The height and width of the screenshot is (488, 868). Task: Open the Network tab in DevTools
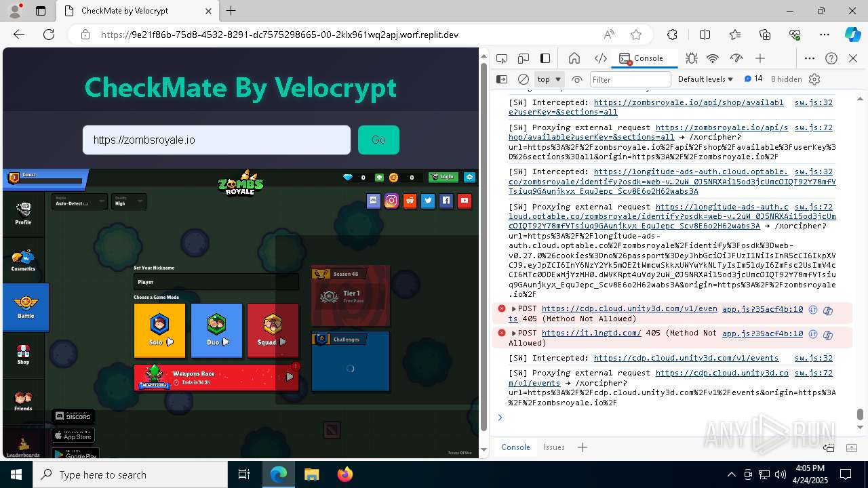click(x=713, y=59)
